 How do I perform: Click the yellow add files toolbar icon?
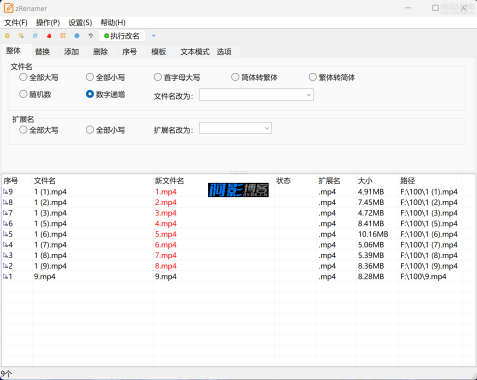click(7, 36)
